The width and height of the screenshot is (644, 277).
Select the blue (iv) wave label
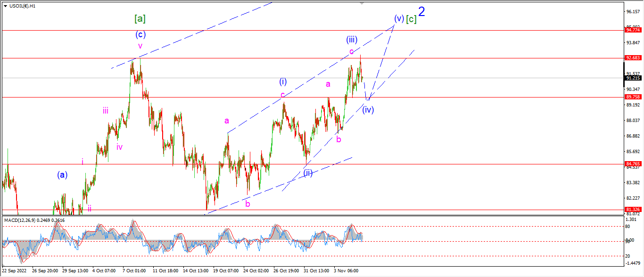click(368, 110)
